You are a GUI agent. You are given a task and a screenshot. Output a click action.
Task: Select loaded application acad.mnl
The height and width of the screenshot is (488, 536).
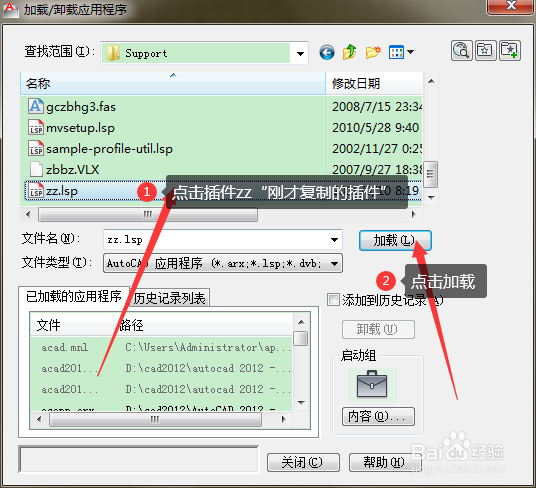tap(64, 348)
